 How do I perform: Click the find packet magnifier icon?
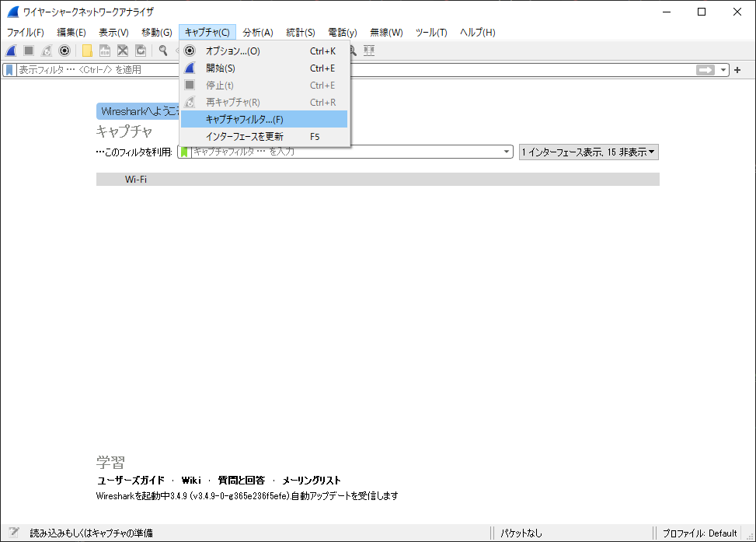(163, 51)
